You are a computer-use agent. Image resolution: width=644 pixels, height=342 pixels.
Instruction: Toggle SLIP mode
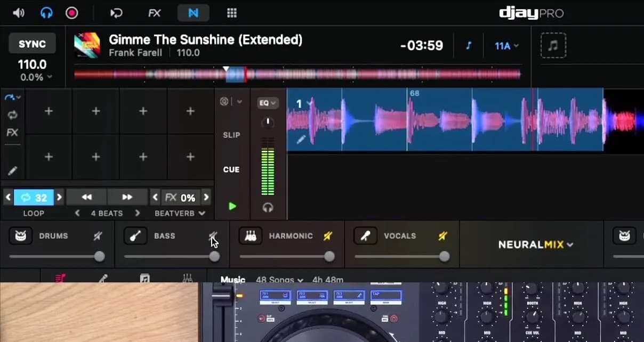pyautogui.click(x=231, y=135)
